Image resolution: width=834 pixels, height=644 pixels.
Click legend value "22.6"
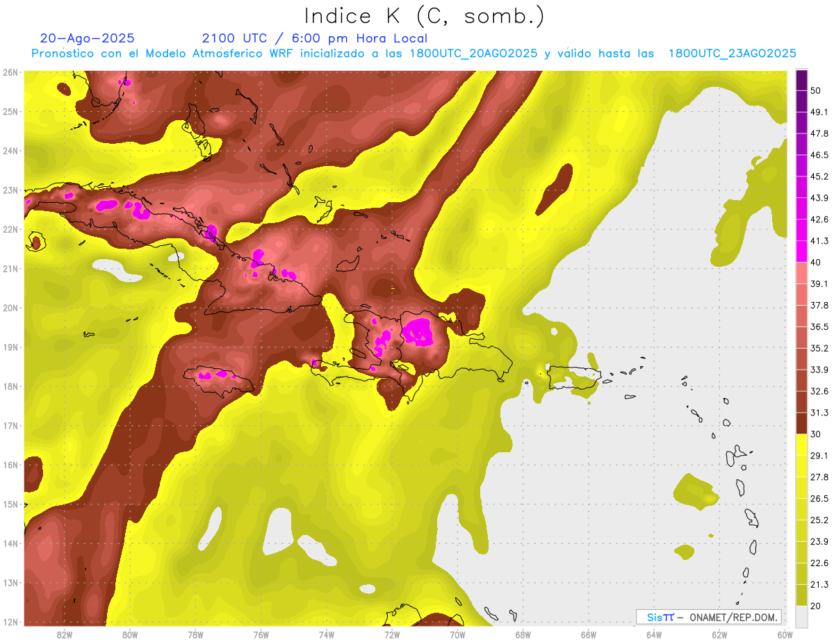click(x=819, y=563)
